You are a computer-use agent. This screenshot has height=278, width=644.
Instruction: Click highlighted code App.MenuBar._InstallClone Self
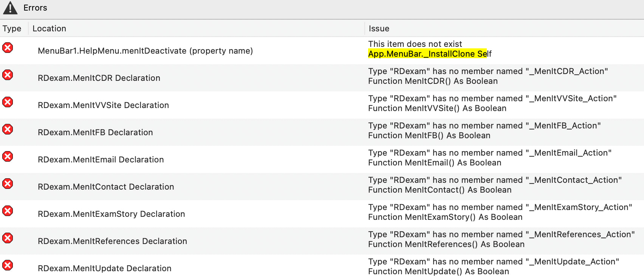(430, 54)
